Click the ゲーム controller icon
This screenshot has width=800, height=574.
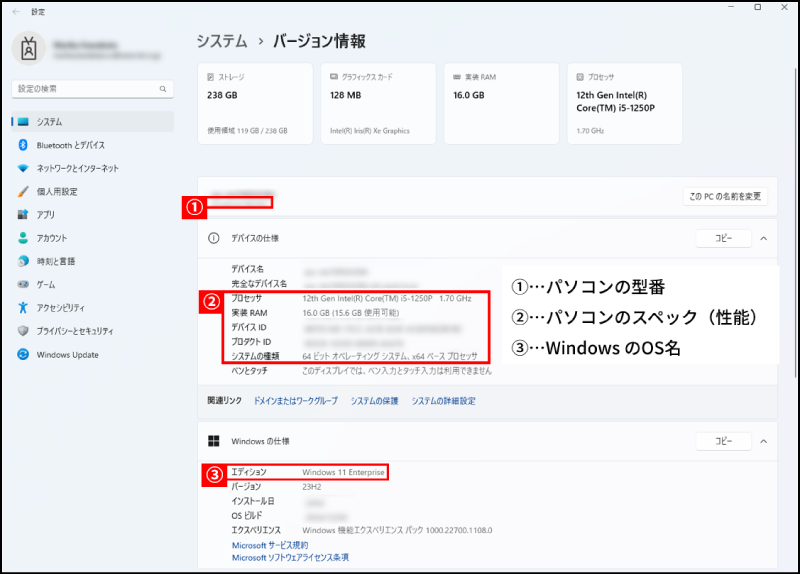click(23, 284)
